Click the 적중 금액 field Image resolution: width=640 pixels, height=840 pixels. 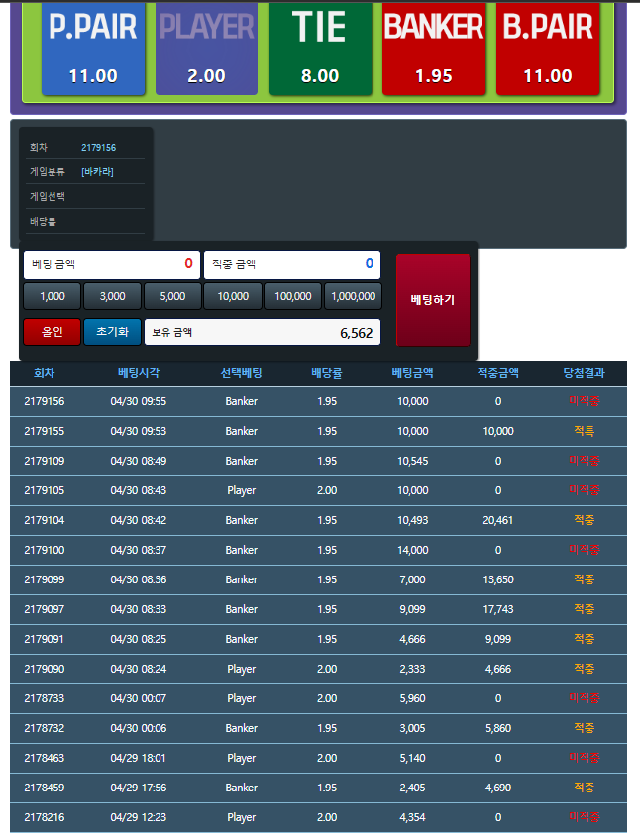(291, 264)
